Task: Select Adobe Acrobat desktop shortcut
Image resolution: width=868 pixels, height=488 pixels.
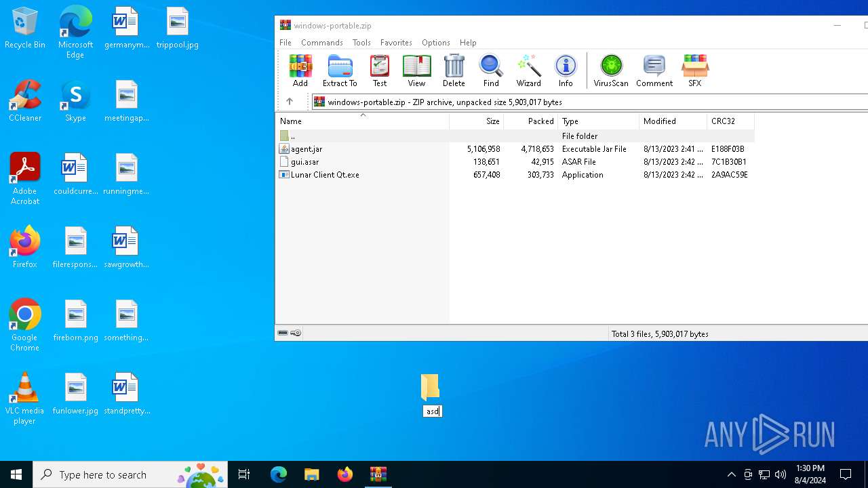Action: click(25, 179)
